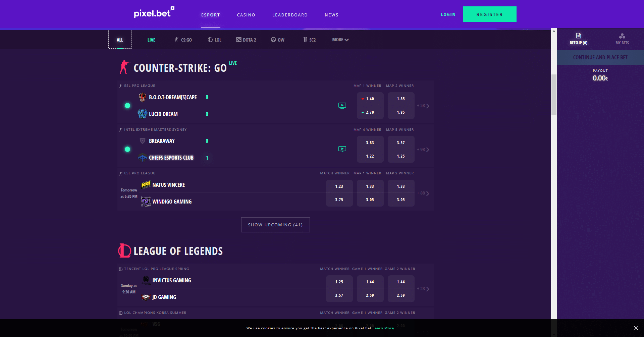Bet Windigo Gaming match winner 3.75
This screenshot has width=644, height=337.
[339, 200]
